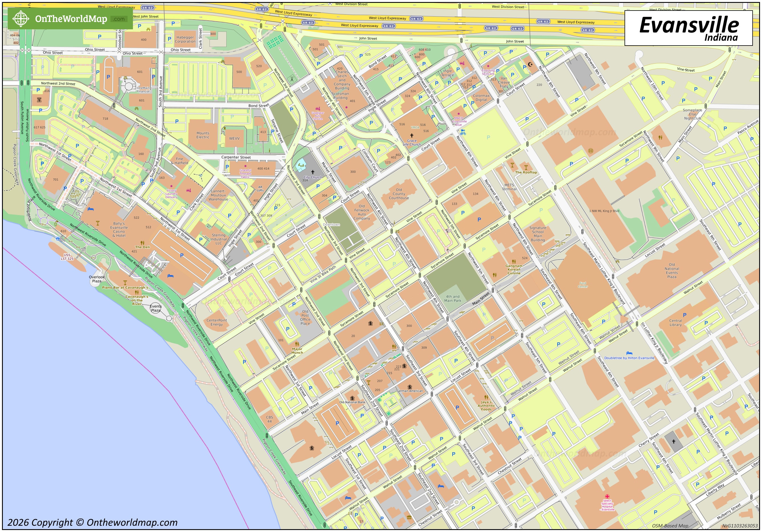The width and height of the screenshot is (762, 532).
Task: Click the Old County Courthouse label
Action: pyautogui.click(x=399, y=194)
